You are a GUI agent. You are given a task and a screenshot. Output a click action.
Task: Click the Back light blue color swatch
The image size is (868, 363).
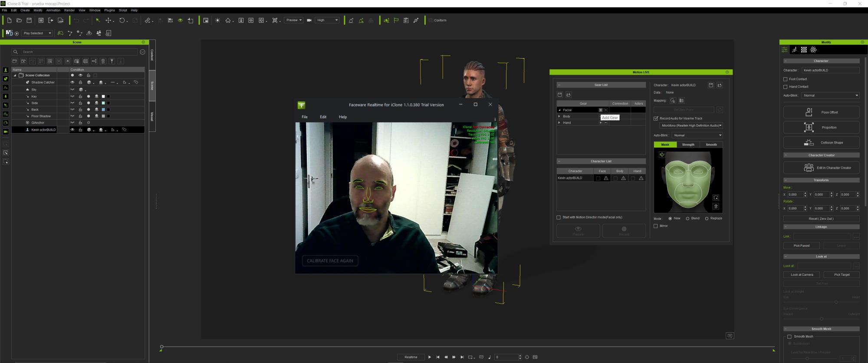pyautogui.click(x=103, y=110)
